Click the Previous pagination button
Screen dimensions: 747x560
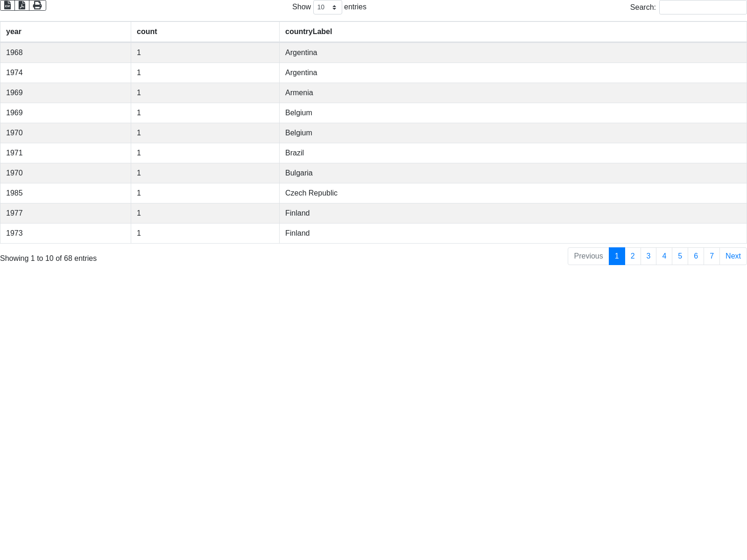588,256
